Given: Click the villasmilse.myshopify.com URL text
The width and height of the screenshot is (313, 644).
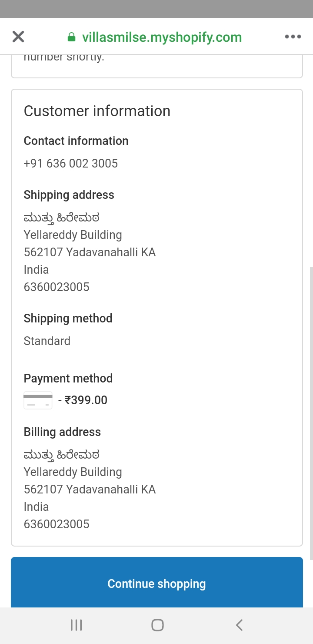Looking at the screenshot, I should point(162,37).
